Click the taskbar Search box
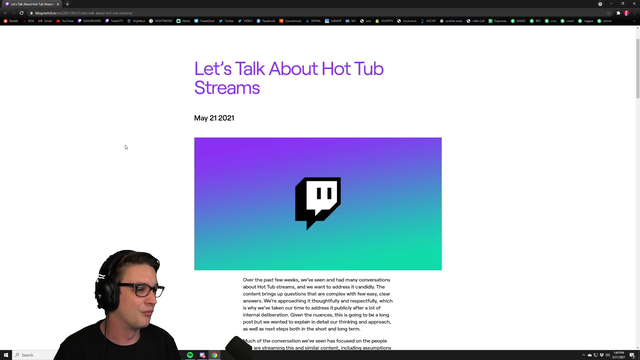640x360 pixels. 35,355
